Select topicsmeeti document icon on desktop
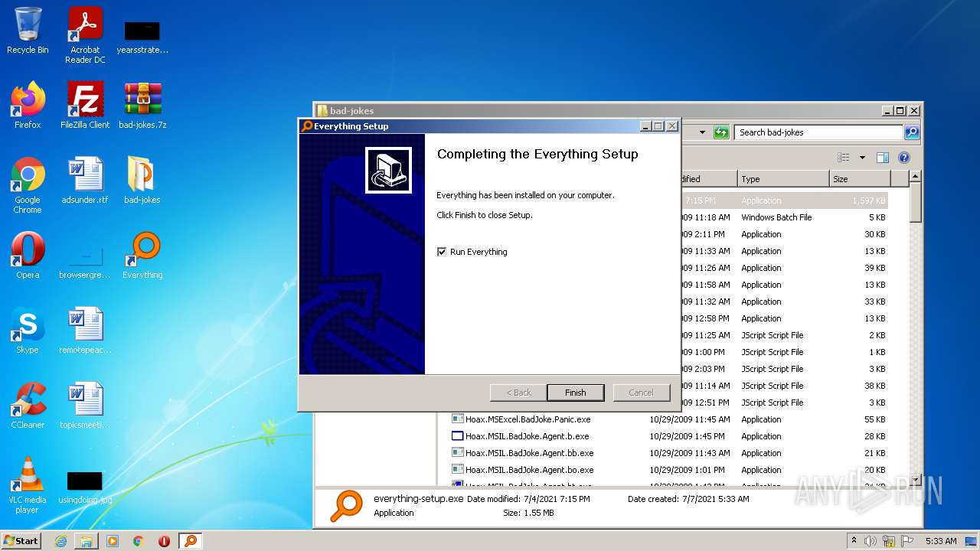Viewport: 980px width, 551px height. [85, 406]
